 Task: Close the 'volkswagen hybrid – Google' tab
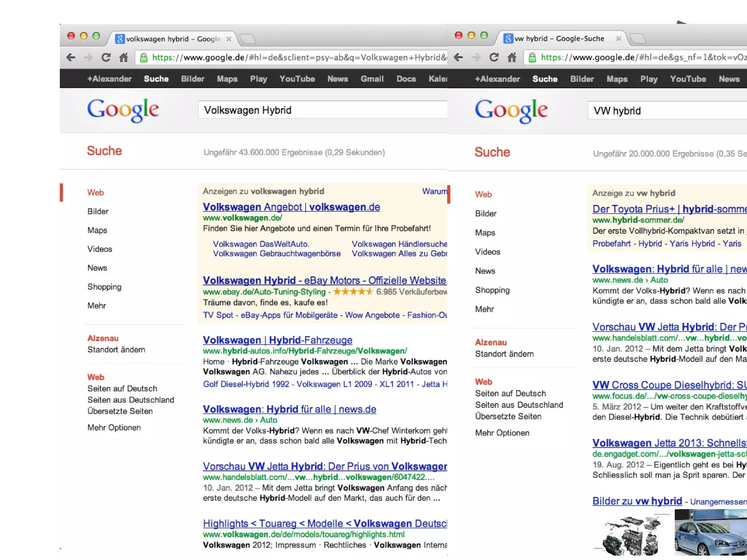point(229,39)
